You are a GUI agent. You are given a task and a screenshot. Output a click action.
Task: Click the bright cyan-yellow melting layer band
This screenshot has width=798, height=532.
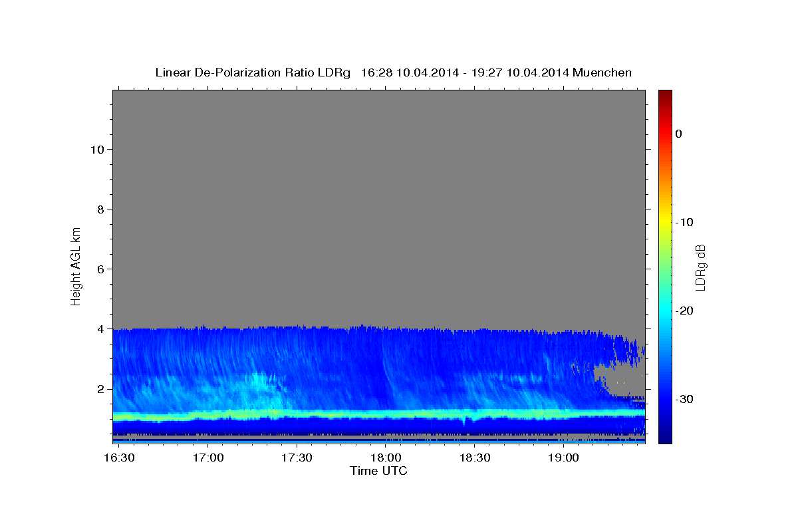(378, 415)
